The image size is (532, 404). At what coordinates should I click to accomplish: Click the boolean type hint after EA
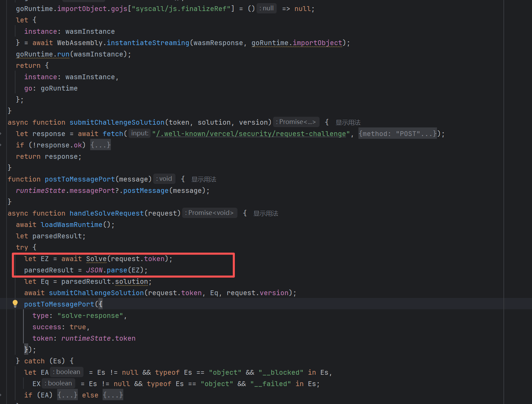click(x=67, y=372)
